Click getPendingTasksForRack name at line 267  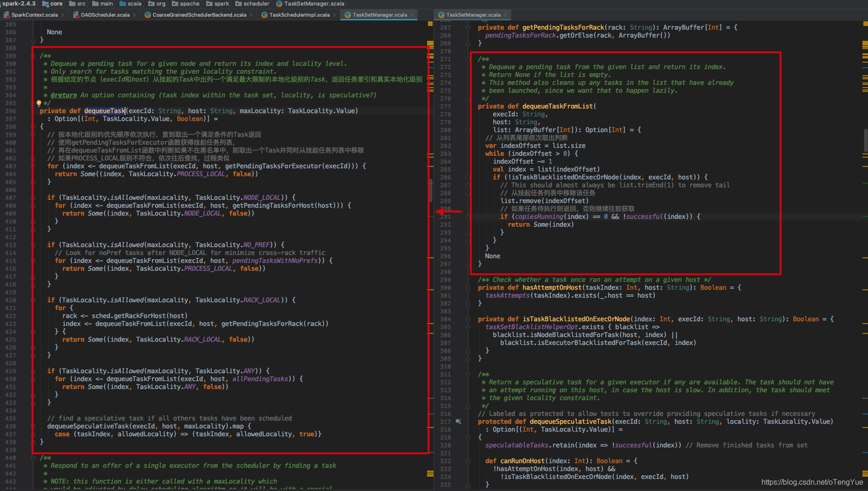coord(563,27)
